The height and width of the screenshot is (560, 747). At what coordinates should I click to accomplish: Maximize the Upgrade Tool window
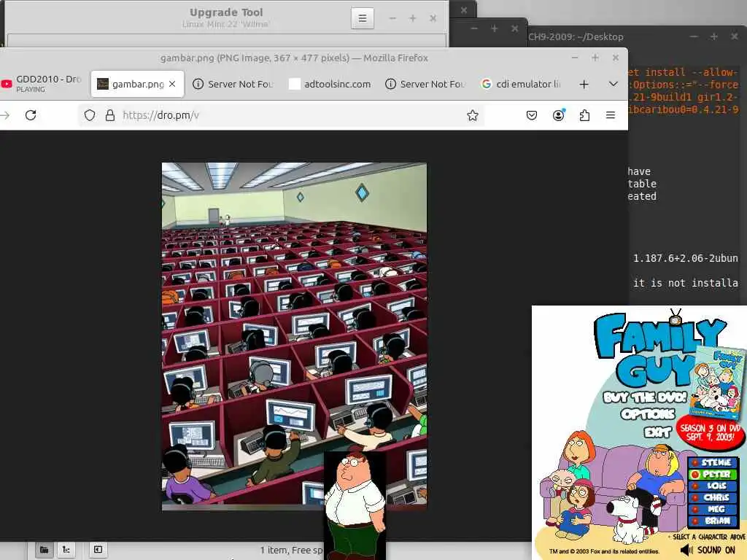pyautogui.click(x=413, y=18)
